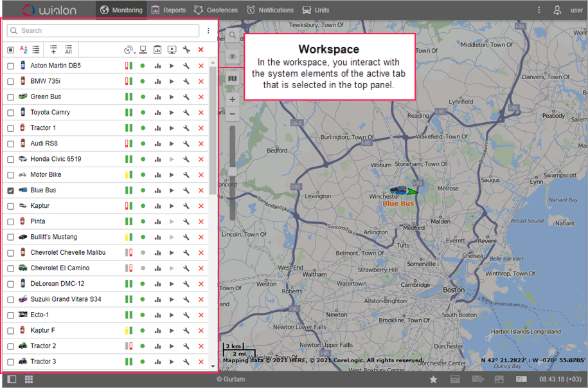Remove BMW 735i from the list

[x=201, y=81]
